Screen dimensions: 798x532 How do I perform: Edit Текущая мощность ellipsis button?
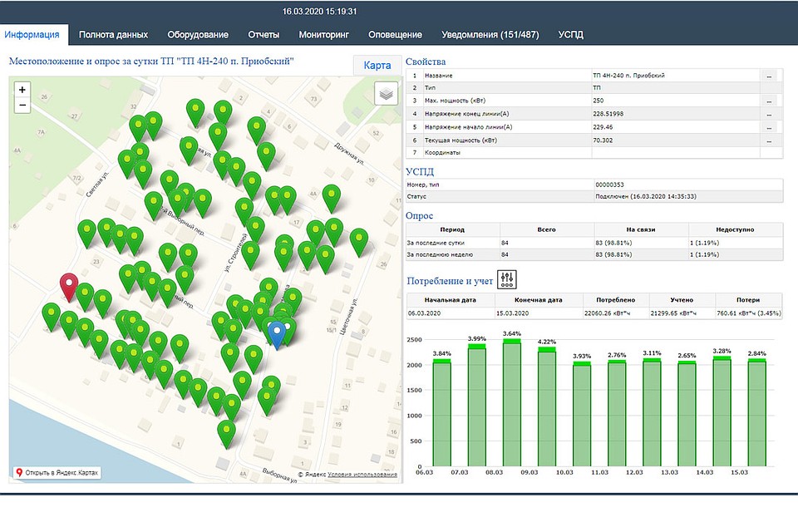click(x=769, y=140)
